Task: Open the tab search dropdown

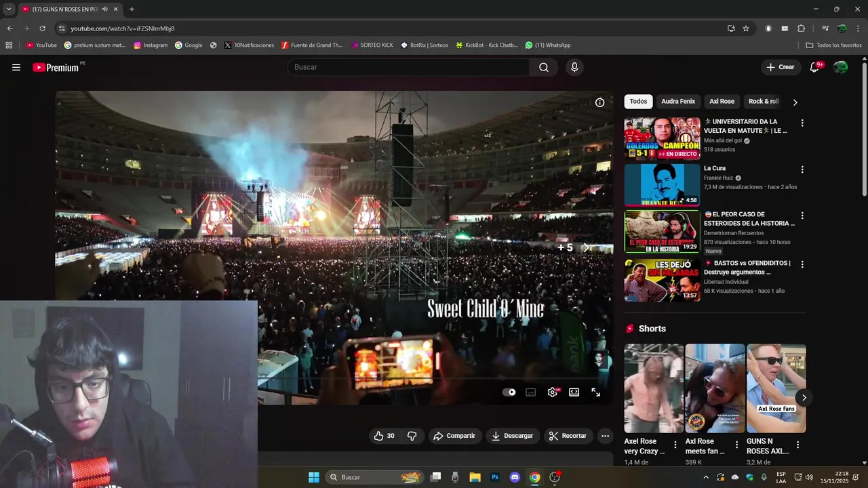Action: tap(9, 9)
